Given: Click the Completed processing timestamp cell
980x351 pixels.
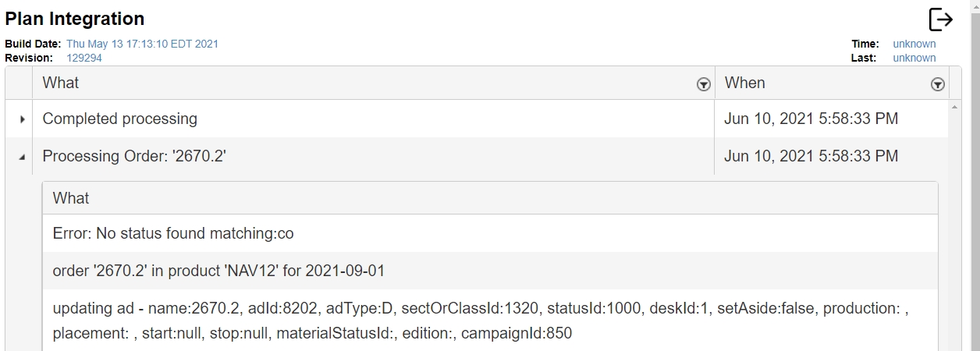Looking at the screenshot, I should (811, 119).
